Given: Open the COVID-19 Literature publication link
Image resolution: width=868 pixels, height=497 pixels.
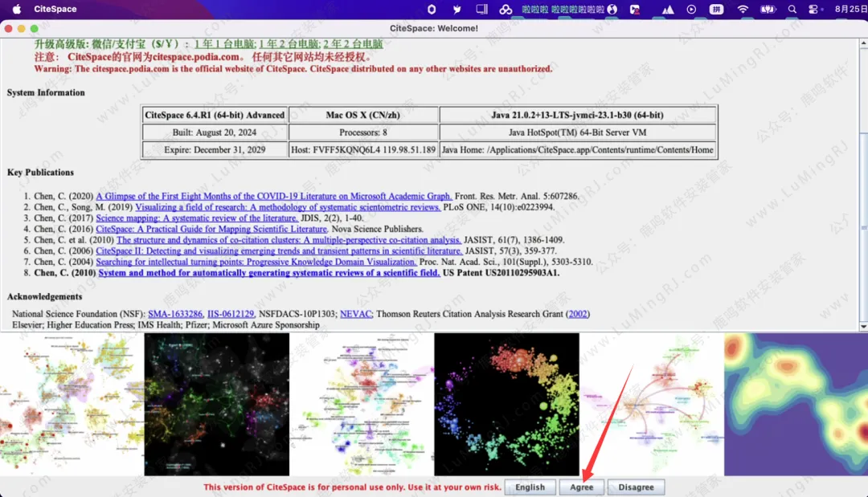Looking at the screenshot, I should (x=274, y=196).
